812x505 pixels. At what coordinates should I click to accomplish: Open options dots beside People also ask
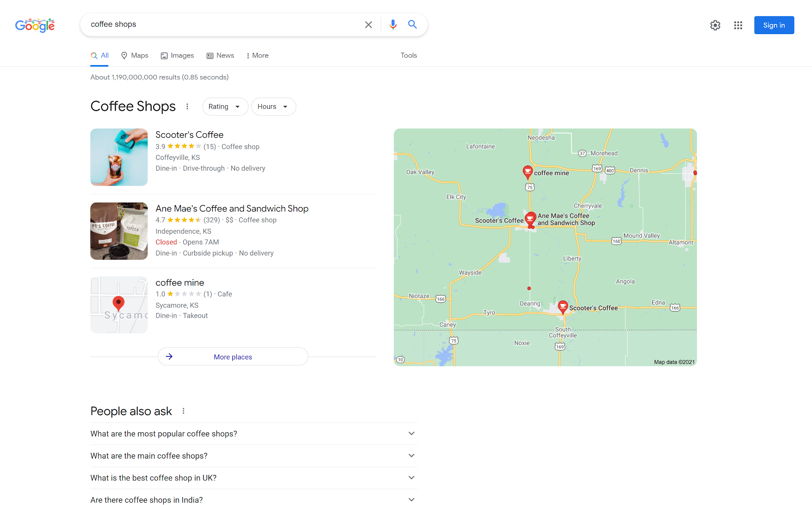(183, 411)
